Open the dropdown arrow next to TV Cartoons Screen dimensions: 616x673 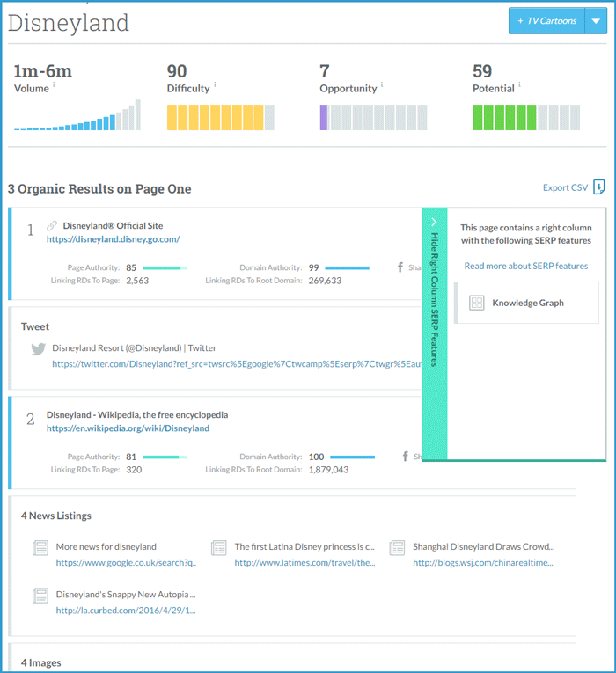(x=595, y=21)
